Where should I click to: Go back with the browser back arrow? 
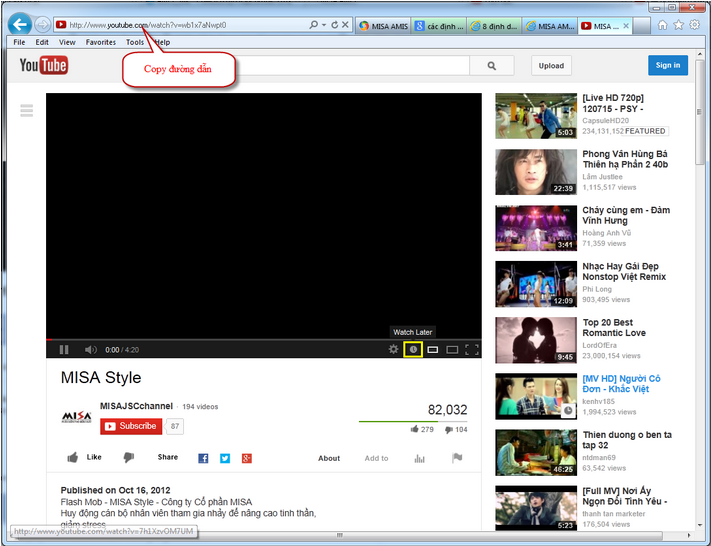pyautogui.click(x=20, y=24)
